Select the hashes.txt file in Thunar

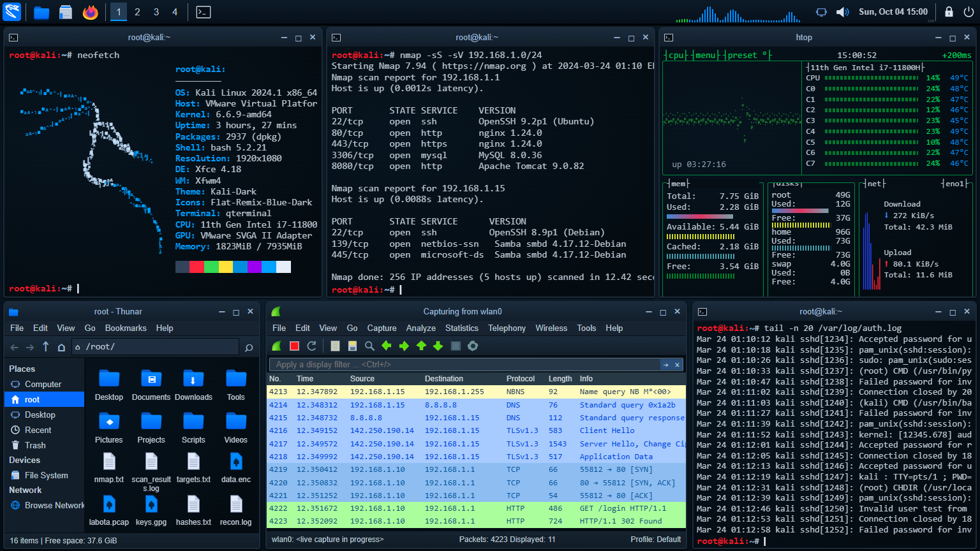pos(193,511)
